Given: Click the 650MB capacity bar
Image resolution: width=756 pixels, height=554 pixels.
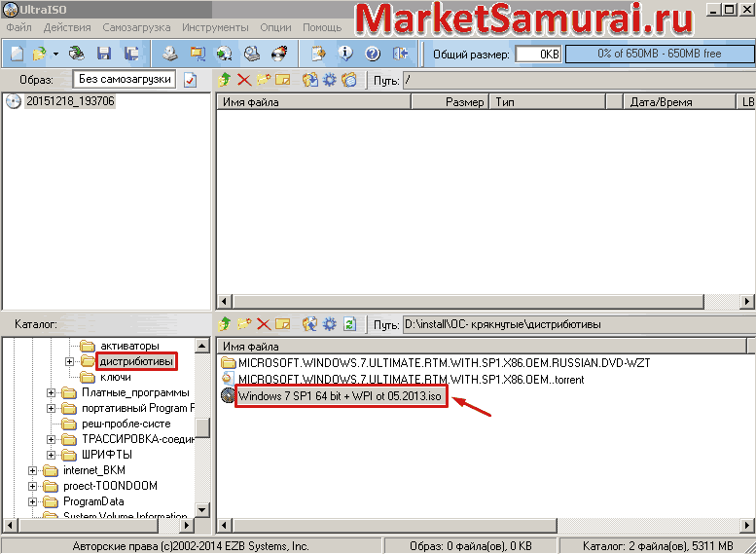Looking at the screenshot, I should [x=660, y=54].
